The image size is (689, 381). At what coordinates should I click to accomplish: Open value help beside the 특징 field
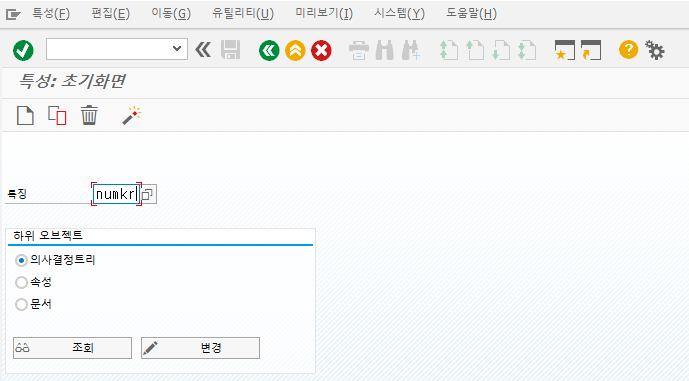click(149, 194)
